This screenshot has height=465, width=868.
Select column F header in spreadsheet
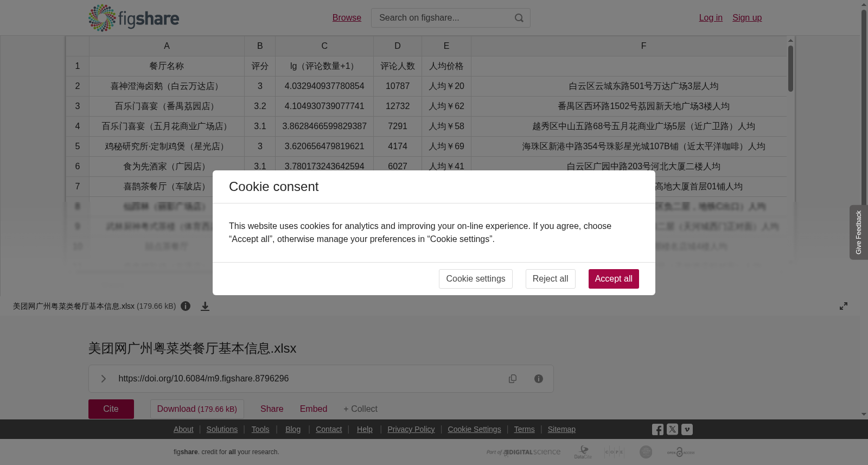click(x=643, y=46)
